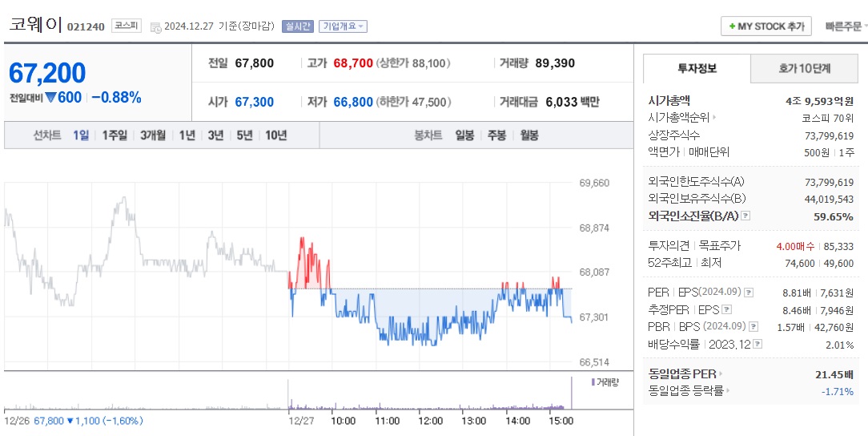This screenshot has width=868, height=436.
Task: Open the 동일업종 PER link
Action: point(682,374)
